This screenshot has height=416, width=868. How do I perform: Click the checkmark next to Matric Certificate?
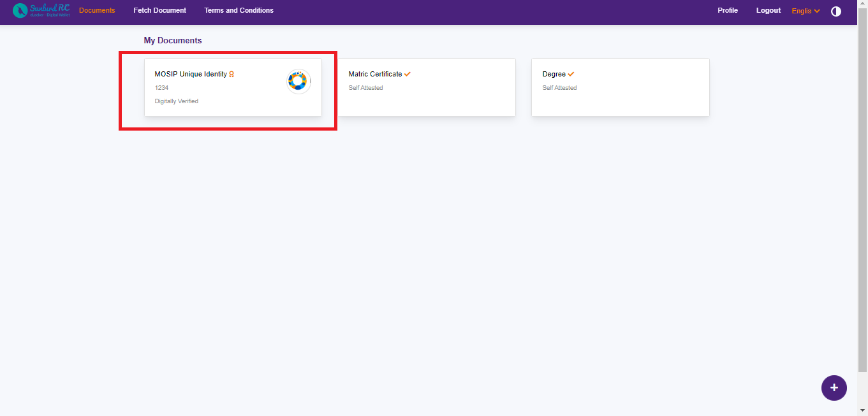click(x=408, y=75)
